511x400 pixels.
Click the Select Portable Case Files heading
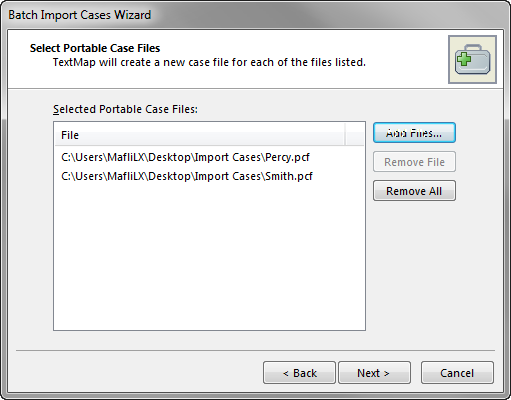coord(95,48)
